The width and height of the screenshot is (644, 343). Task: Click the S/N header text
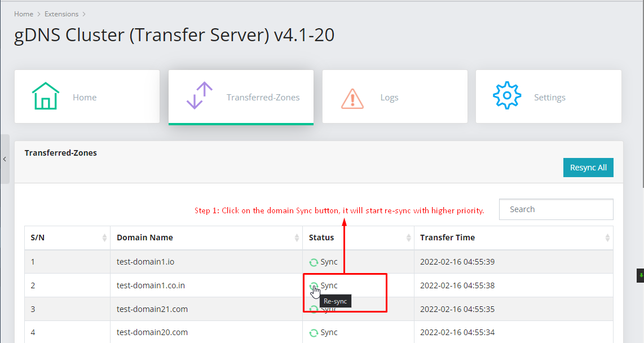coord(37,238)
